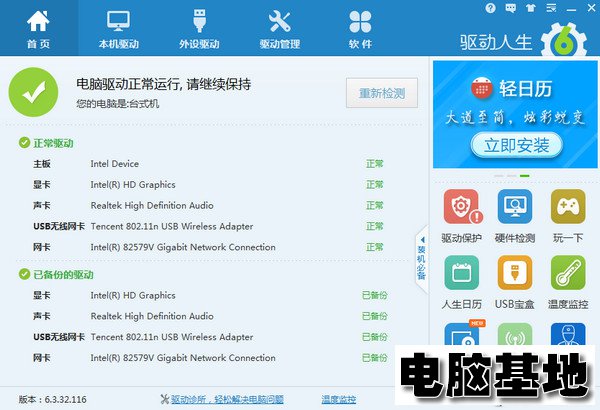Select 显卡 Intel(R) HD Graphics under 已备份的驱动

pyautogui.click(x=210, y=296)
